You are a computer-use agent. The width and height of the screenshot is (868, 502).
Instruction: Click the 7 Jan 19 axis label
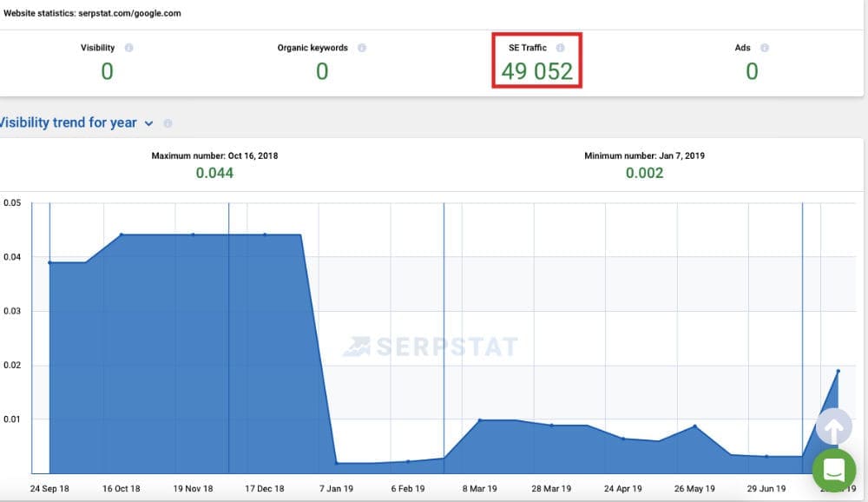point(336,489)
